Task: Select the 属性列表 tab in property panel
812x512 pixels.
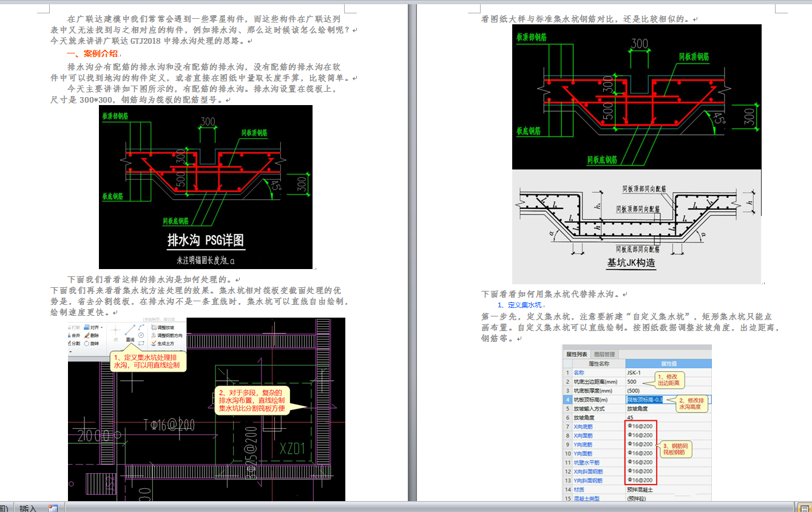Action: click(x=577, y=355)
